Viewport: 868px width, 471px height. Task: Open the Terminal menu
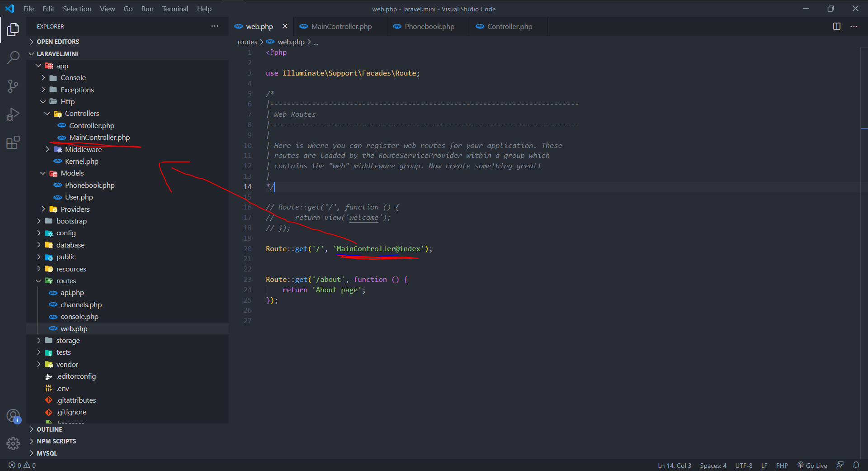coord(175,9)
